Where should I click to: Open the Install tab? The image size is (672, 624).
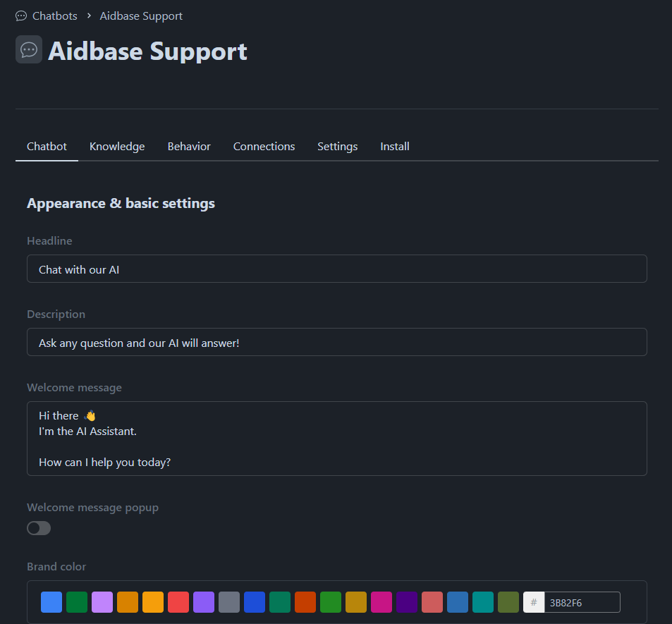395,147
